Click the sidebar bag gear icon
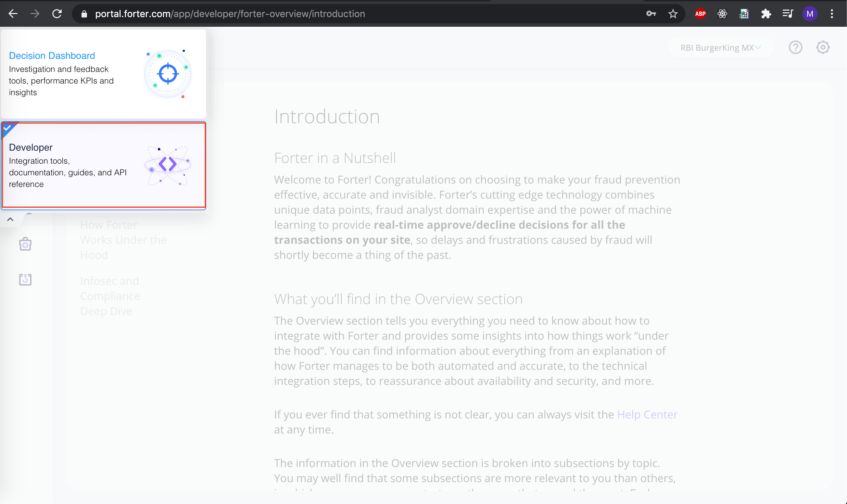This screenshot has height=504, width=847. (25, 244)
